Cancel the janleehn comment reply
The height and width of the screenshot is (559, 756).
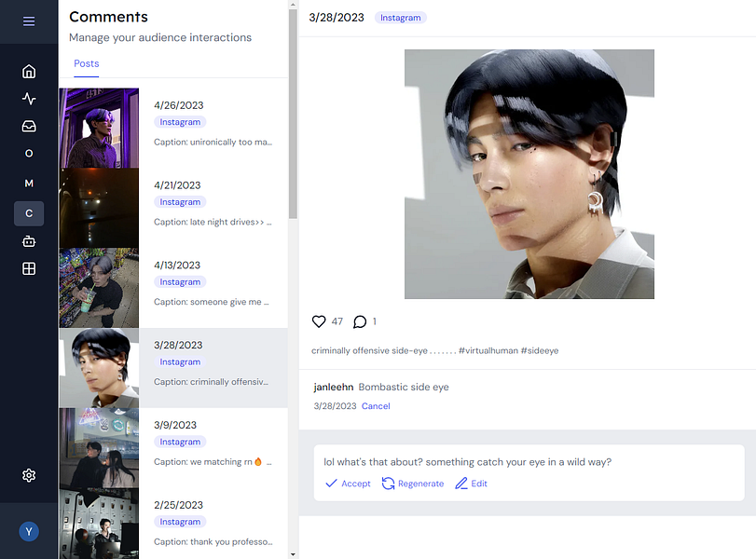[376, 406]
